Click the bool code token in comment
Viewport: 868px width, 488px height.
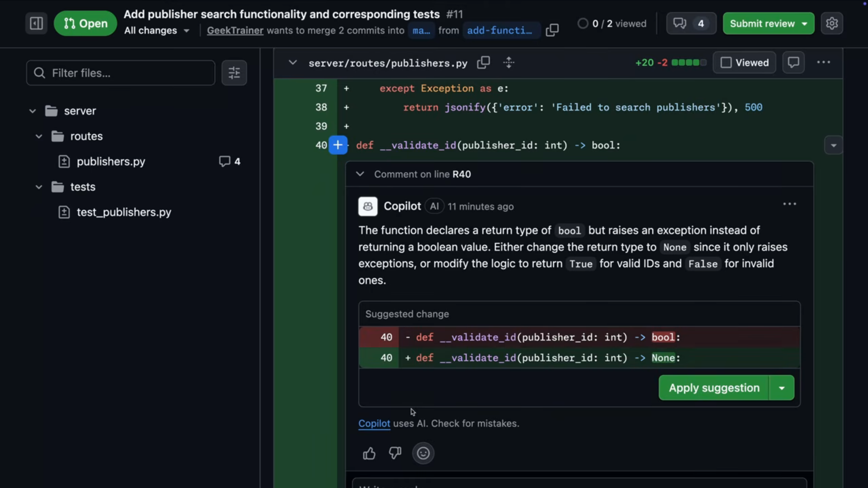coord(569,231)
